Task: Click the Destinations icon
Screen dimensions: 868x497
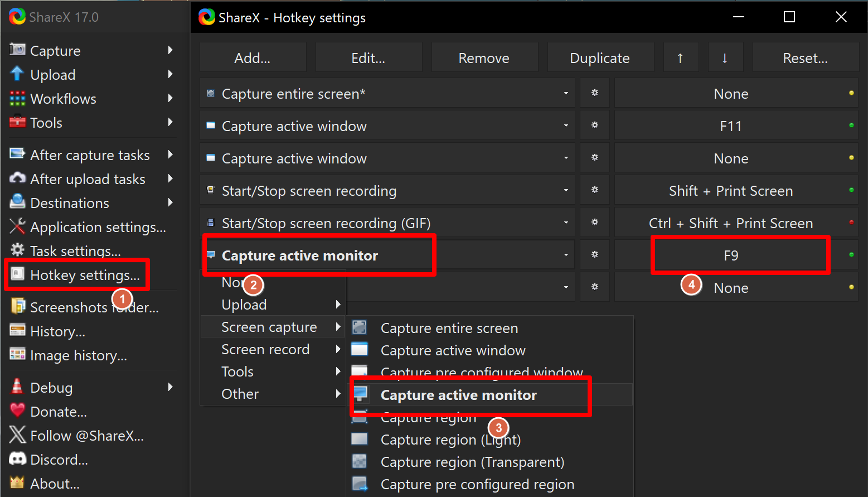Action: [17, 201]
